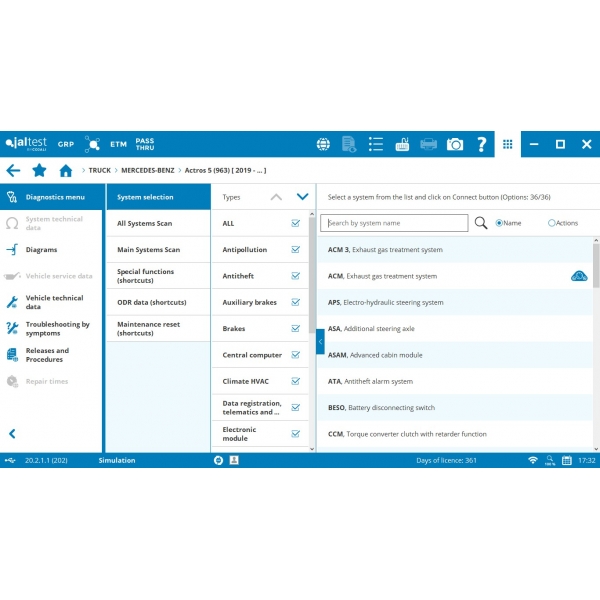Viewport: 600px width, 600px height.
Task: Click the favorites star icon
Action: [39, 171]
